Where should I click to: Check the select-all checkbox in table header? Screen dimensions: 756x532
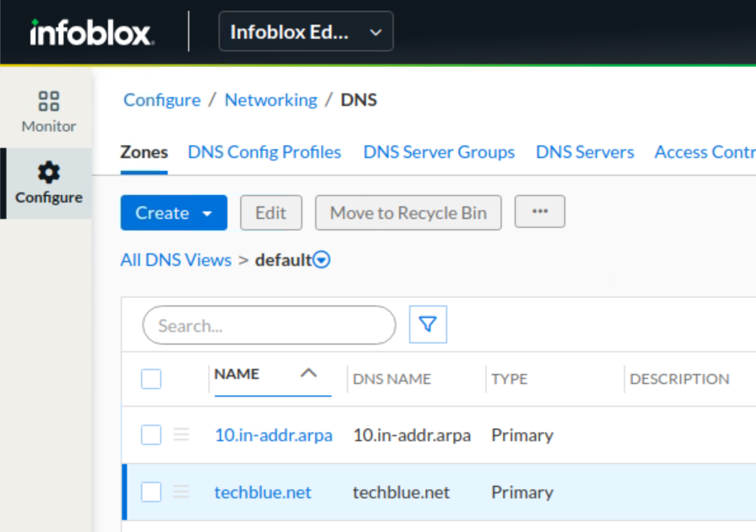[151, 379]
